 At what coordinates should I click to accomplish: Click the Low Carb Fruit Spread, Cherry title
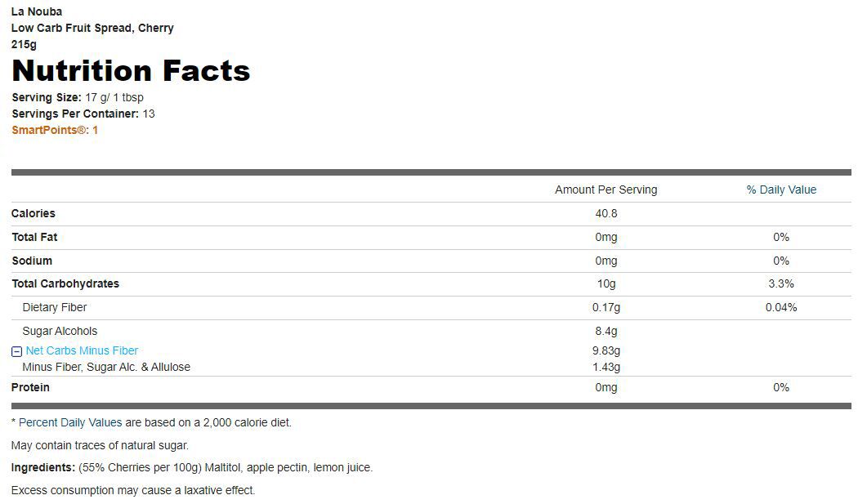92,28
